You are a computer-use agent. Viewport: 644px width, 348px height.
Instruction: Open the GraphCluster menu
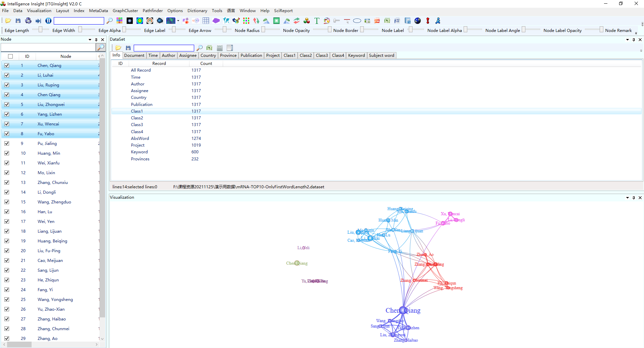[125, 11]
